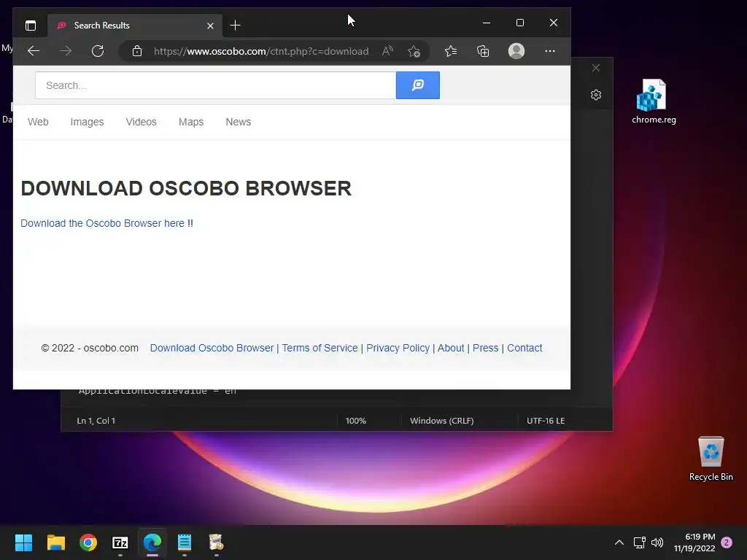
Task: Open Edge settings and more menu
Action: (550, 51)
